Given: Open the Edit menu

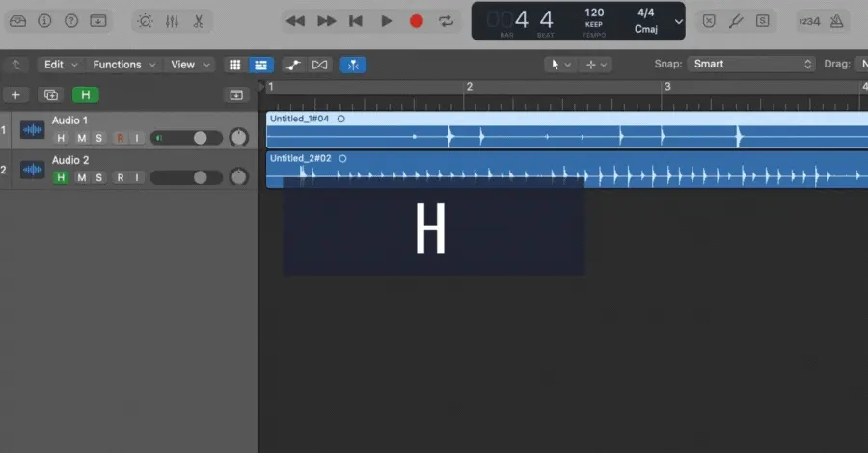Looking at the screenshot, I should [x=61, y=65].
